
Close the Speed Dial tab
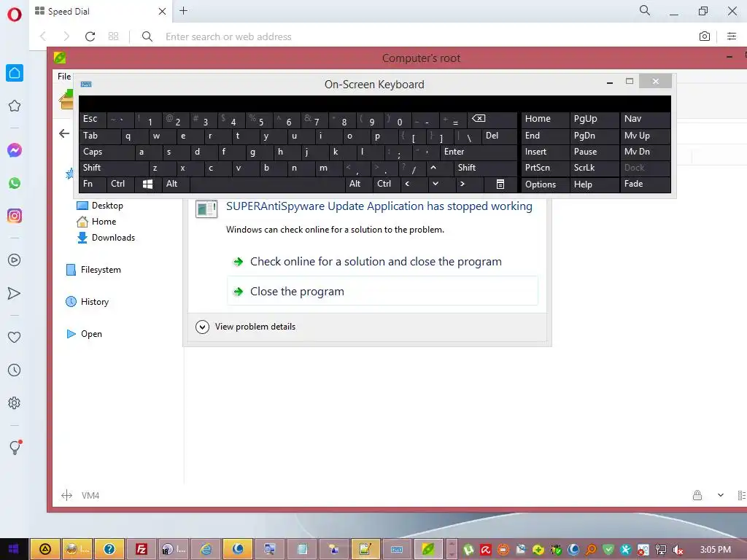(x=162, y=11)
